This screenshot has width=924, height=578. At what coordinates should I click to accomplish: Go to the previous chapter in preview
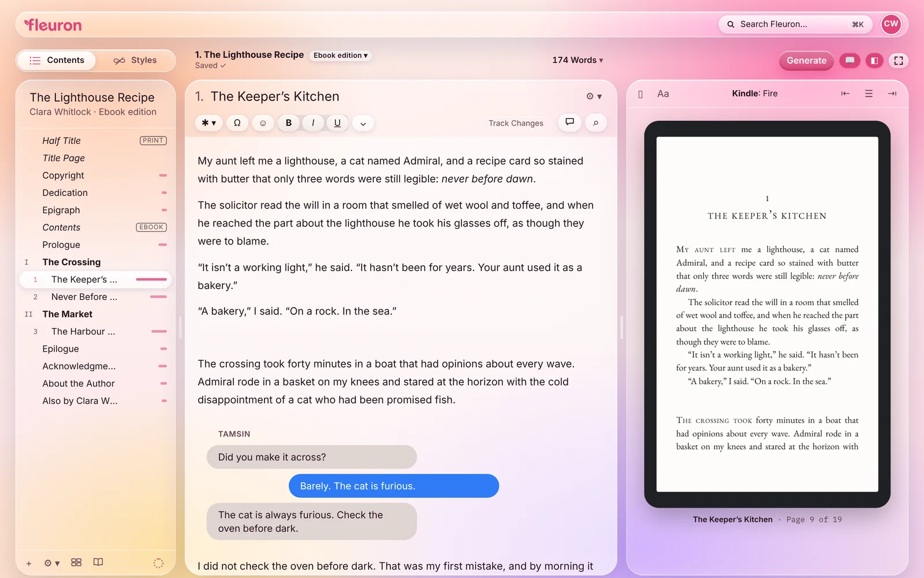(x=845, y=94)
